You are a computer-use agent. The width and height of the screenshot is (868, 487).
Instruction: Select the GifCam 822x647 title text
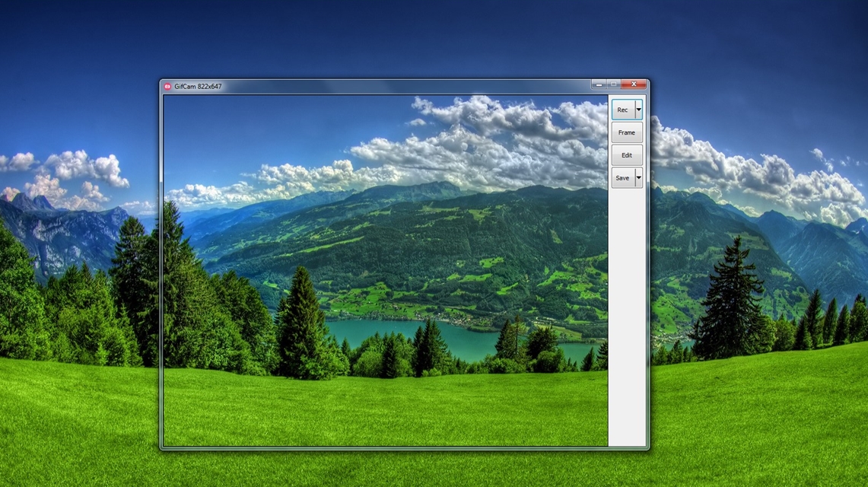[198, 86]
